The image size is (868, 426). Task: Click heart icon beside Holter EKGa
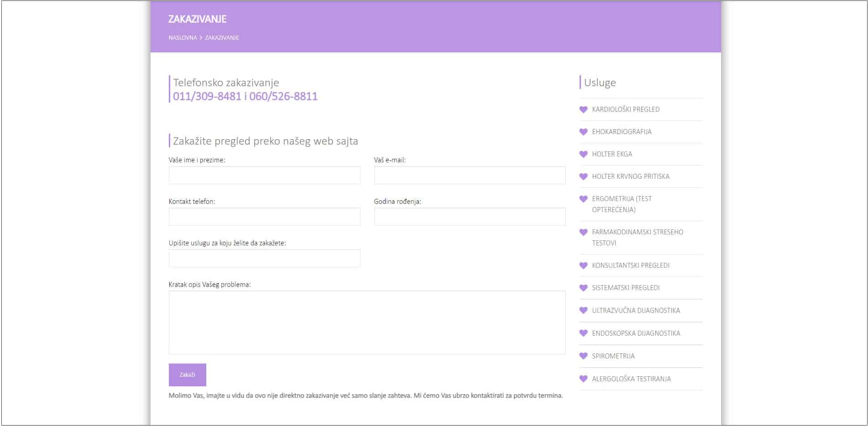[x=583, y=154]
